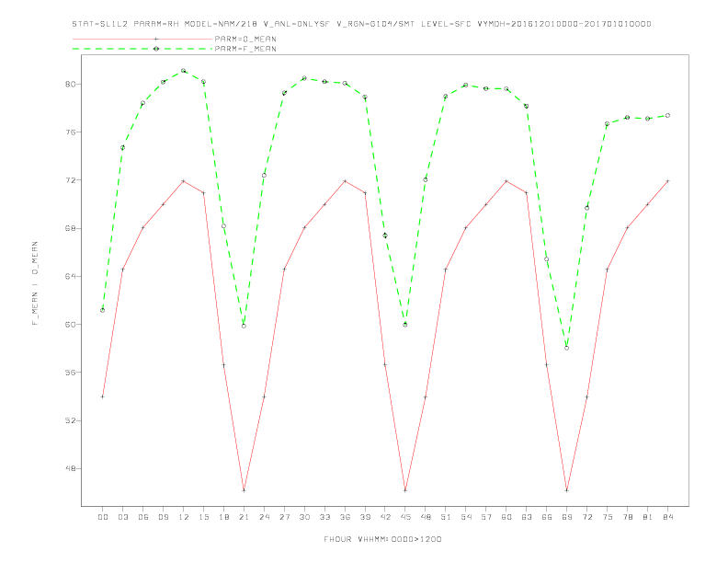Click STAT=SL1L2 in the chart title
728x563 pixels.
pyautogui.click(x=100, y=24)
